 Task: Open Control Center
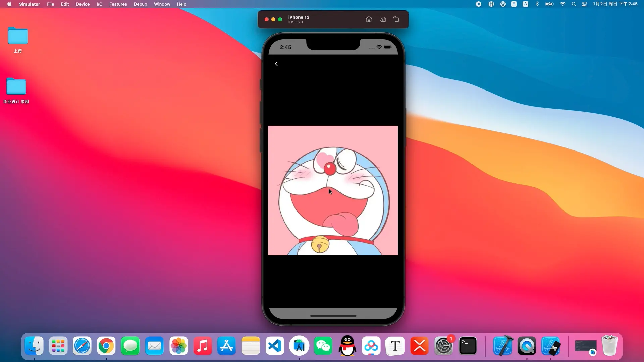point(585,4)
